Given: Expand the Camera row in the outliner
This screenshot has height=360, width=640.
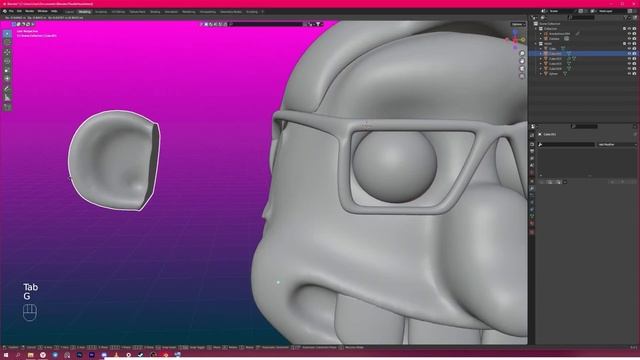Looking at the screenshot, I should (x=541, y=39).
